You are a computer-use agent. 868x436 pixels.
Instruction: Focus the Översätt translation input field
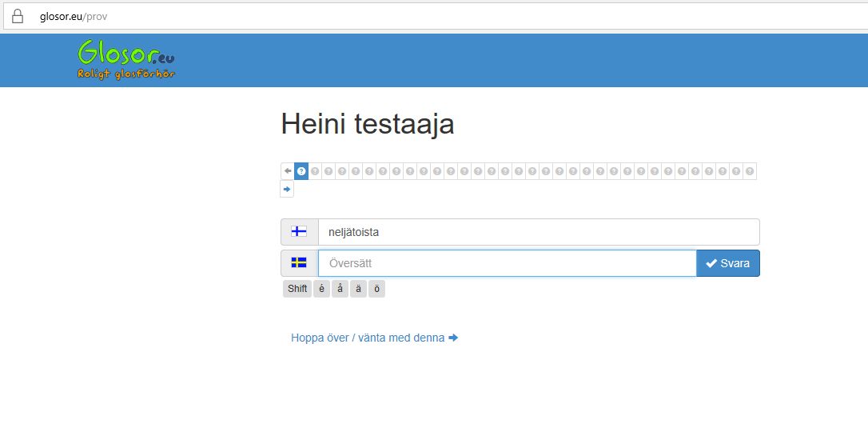click(x=507, y=263)
